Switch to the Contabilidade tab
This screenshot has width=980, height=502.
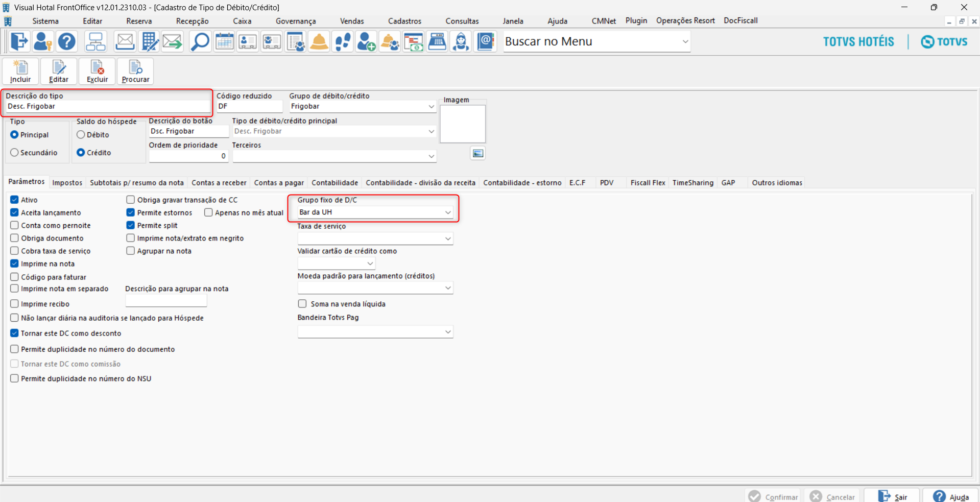pyautogui.click(x=335, y=183)
